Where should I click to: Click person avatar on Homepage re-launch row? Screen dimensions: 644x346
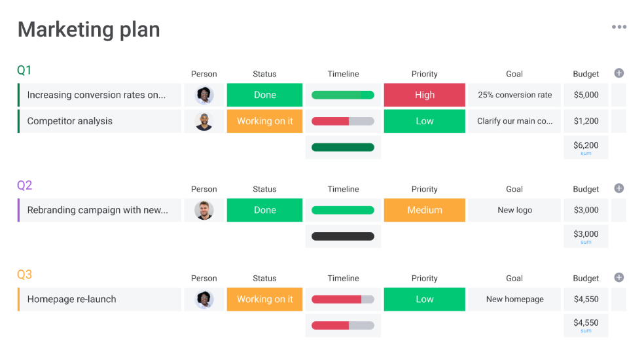coord(204,299)
